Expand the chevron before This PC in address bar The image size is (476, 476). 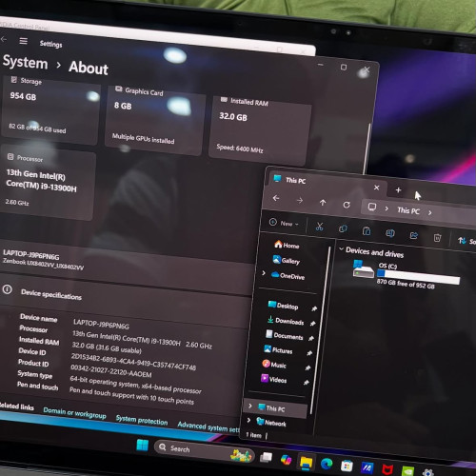pyautogui.click(x=387, y=208)
